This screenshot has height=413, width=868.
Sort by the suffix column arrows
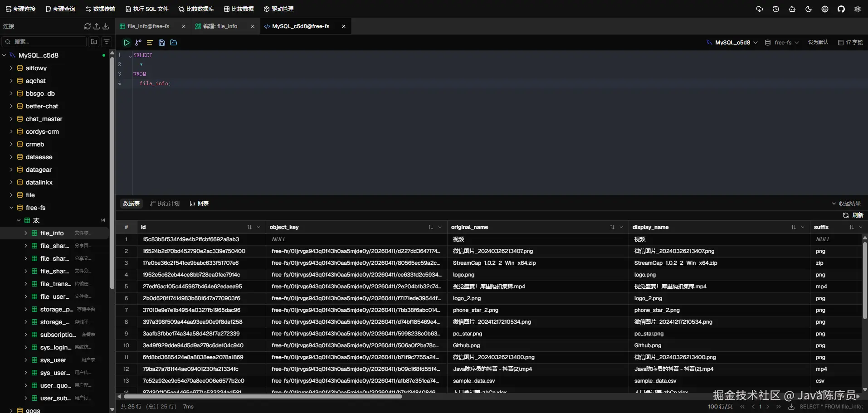[x=852, y=227]
